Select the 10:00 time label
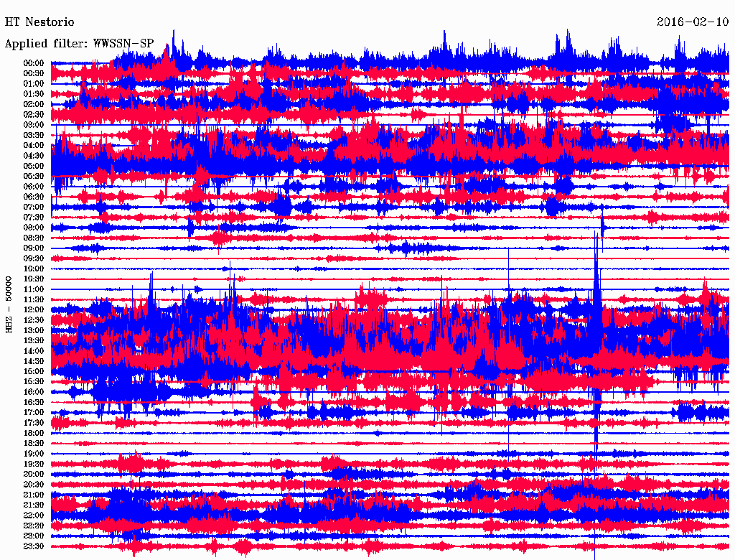Screen dimensions: 735x560 click(x=34, y=269)
